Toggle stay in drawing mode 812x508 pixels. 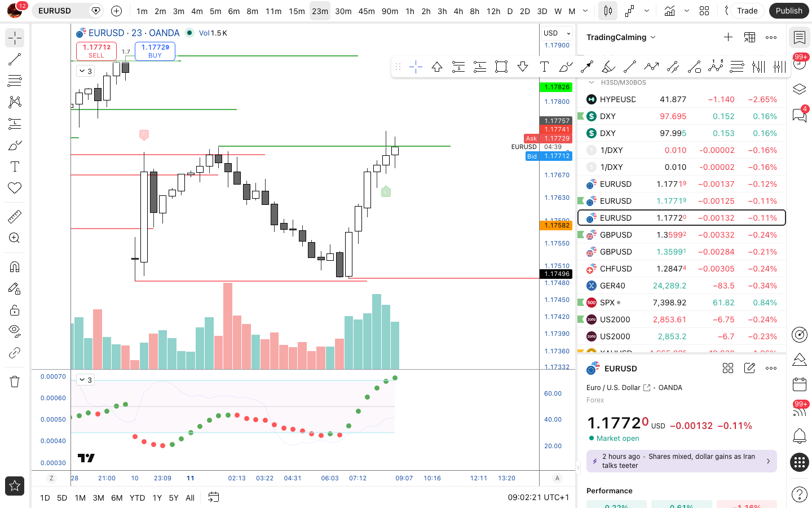click(15, 288)
